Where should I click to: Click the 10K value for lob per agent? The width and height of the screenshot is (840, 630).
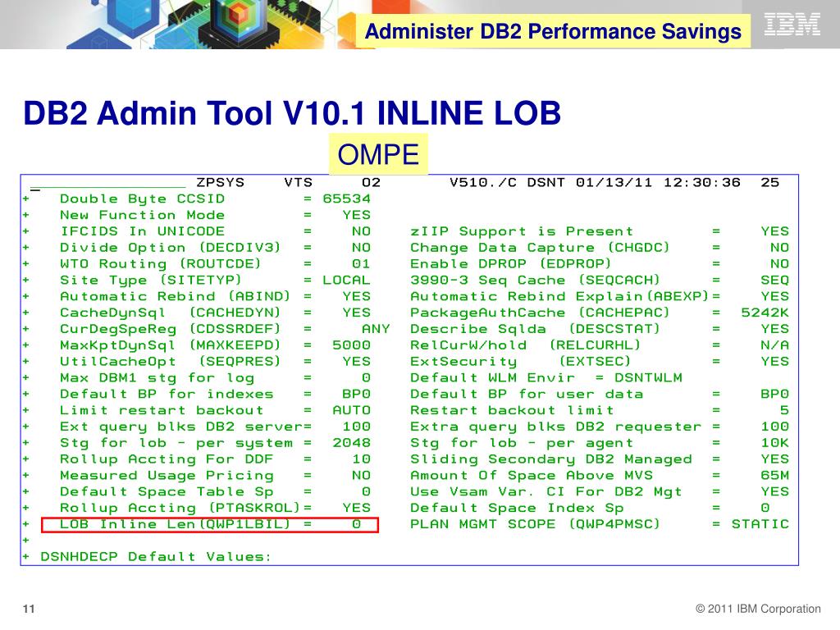coord(774,443)
